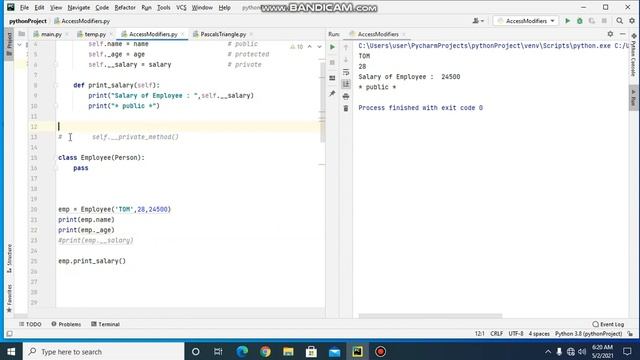This screenshot has width=640, height=360.
Task: Open the View menu
Action: (56, 7)
